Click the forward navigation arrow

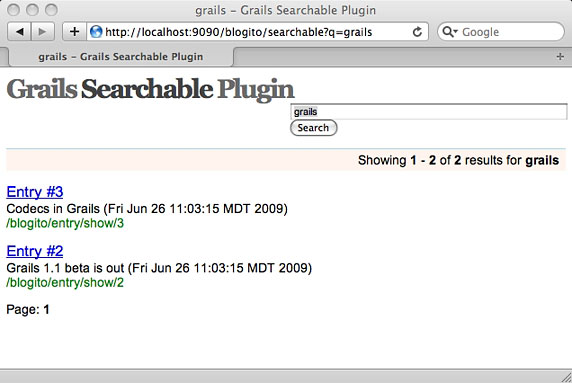(x=43, y=32)
